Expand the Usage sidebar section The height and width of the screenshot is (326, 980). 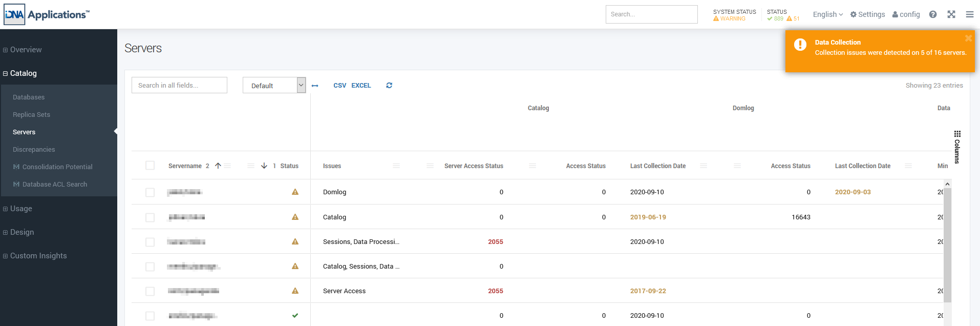(x=21, y=209)
